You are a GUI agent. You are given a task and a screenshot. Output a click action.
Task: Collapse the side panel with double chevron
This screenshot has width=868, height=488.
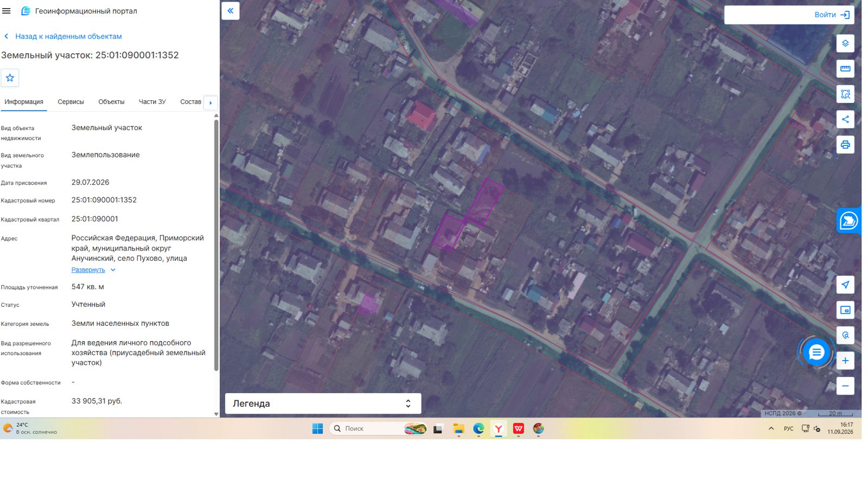pos(231,11)
